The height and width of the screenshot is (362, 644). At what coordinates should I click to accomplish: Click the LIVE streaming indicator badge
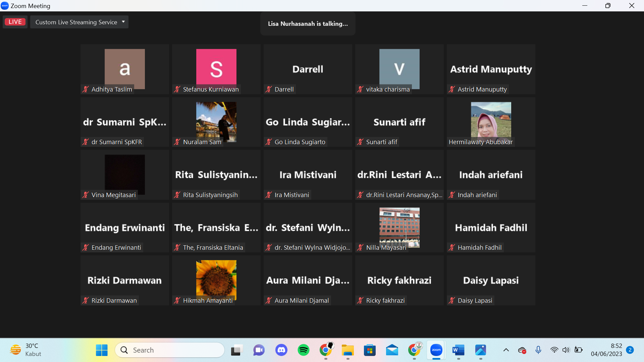tap(15, 22)
